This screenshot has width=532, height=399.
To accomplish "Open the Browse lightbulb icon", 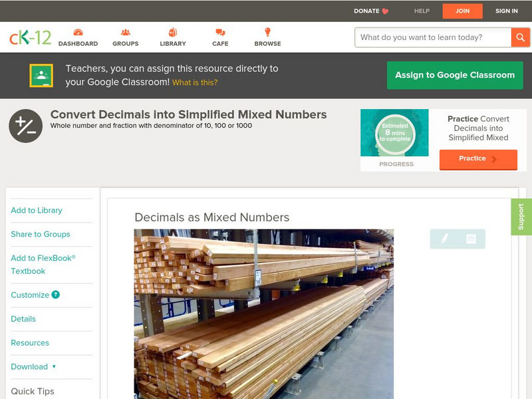I will pyautogui.click(x=268, y=32).
